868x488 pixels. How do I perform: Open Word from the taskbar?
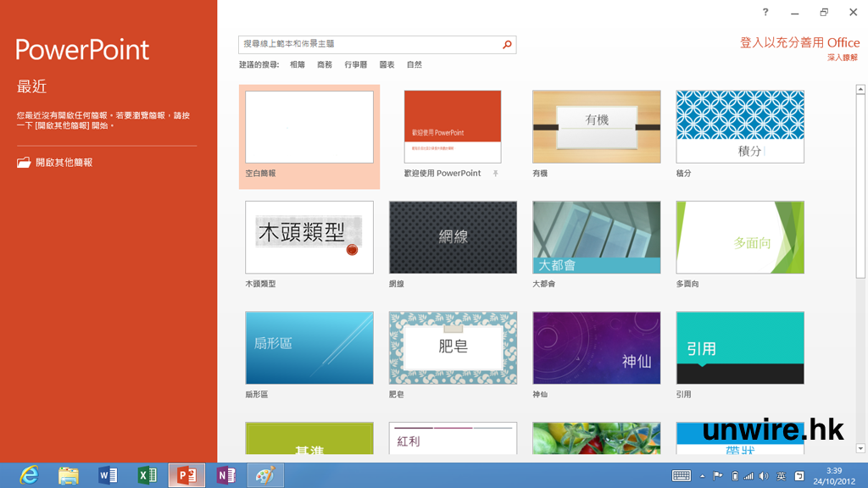pyautogui.click(x=108, y=475)
